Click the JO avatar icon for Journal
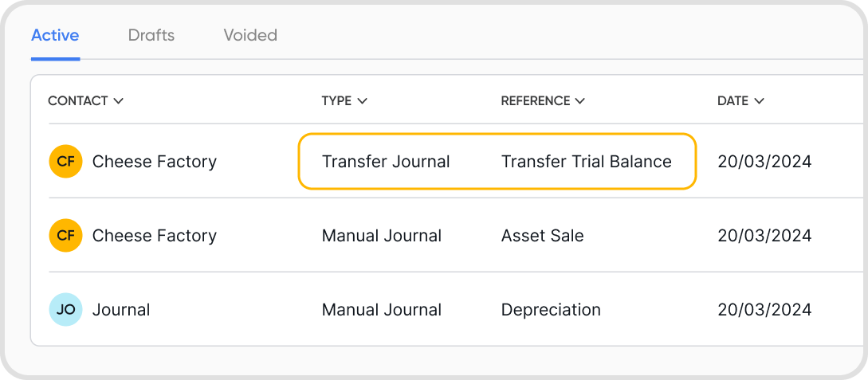Screen dimensions: 868x380 pos(65,310)
